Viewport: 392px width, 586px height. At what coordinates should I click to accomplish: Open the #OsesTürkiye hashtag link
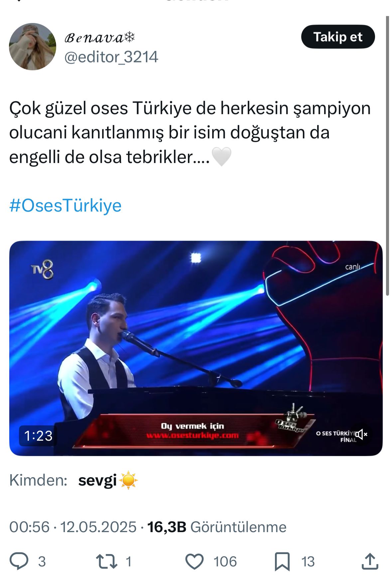[65, 205]
